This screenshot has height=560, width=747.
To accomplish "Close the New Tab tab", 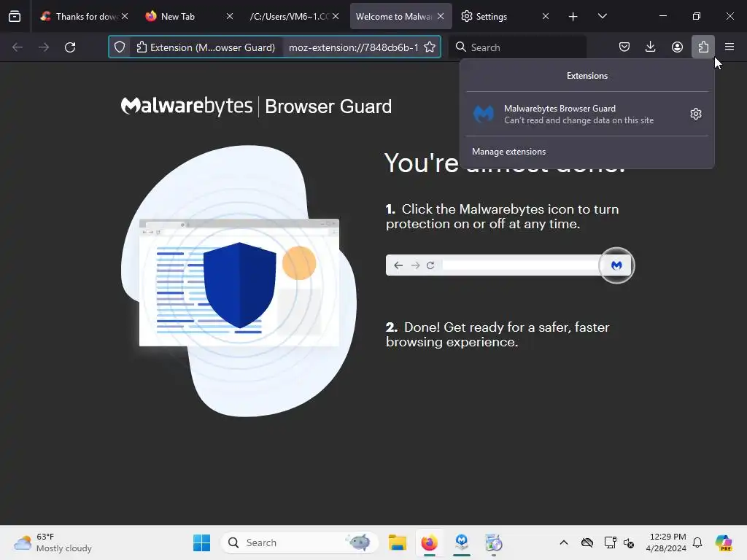I will (x=230, y=16).
